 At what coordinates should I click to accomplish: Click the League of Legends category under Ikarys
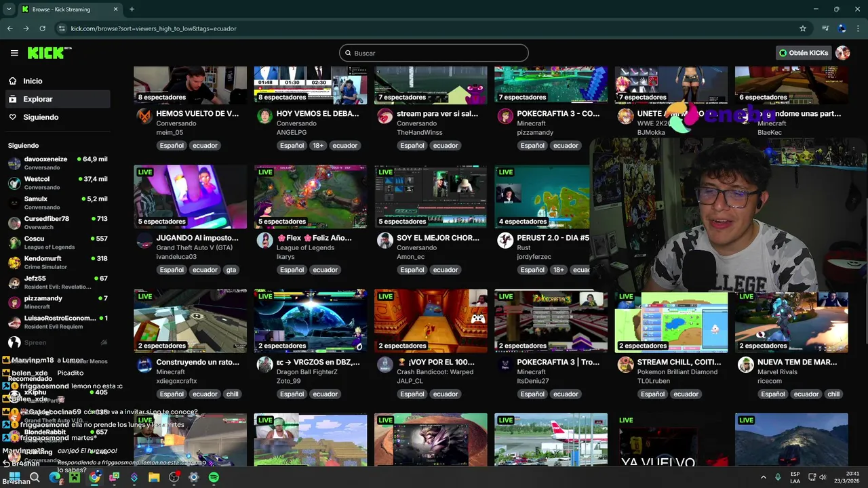[305, 247]
